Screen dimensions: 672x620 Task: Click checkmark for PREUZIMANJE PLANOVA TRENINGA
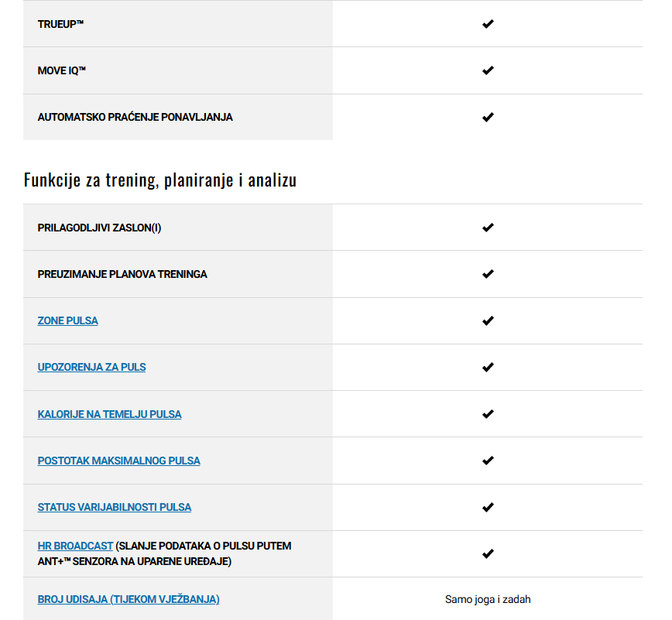tap(488, 274)
